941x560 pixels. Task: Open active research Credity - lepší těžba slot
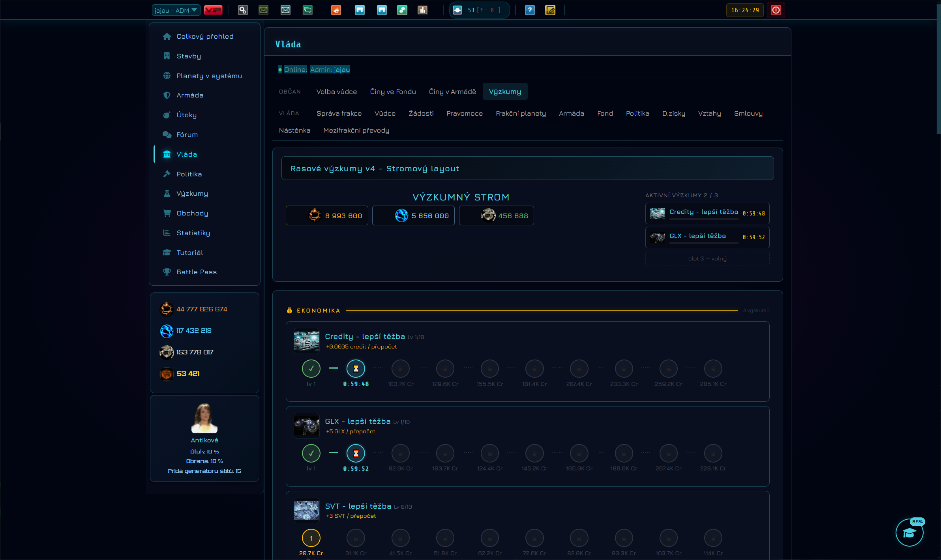pyautogui.click(x=707, y=214)
